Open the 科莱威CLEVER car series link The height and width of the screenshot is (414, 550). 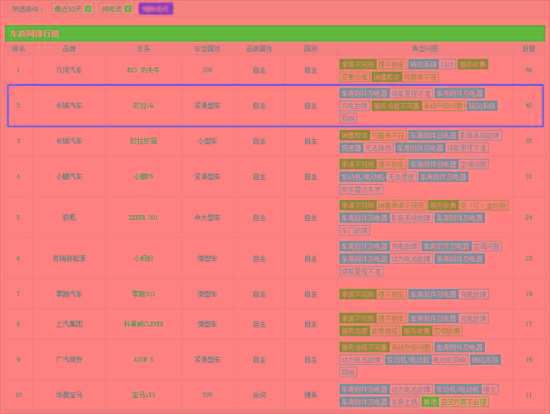[x=143, y=324]
